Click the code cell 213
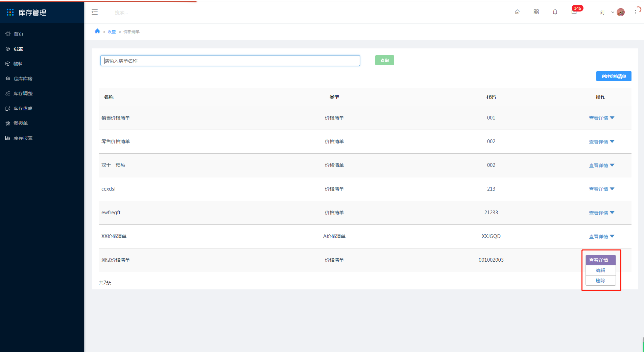The width and height of the screenshot is (644, 352). pyautogui.click(x=491, y=189)
